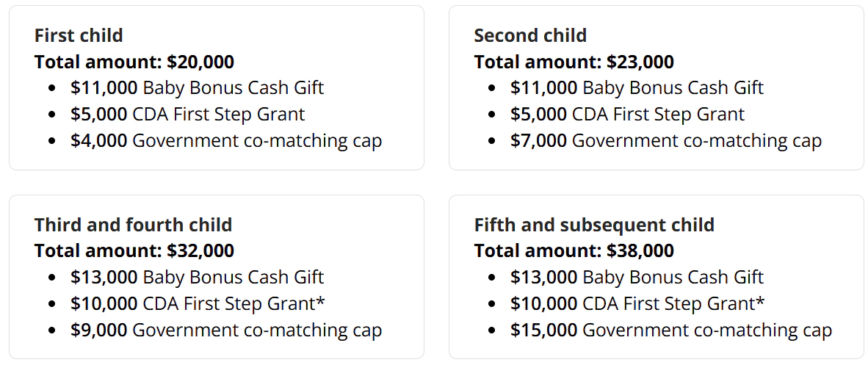Click the "First child" heading
The height and width of the screenshot is (365, 868).
pyautogui.click(x=79, y=35)
